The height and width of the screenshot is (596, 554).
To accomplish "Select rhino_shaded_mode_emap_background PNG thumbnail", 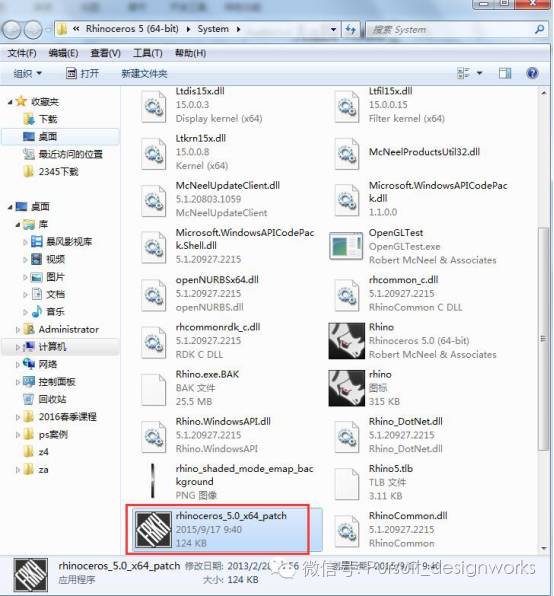I will click(x=153, y=480).
